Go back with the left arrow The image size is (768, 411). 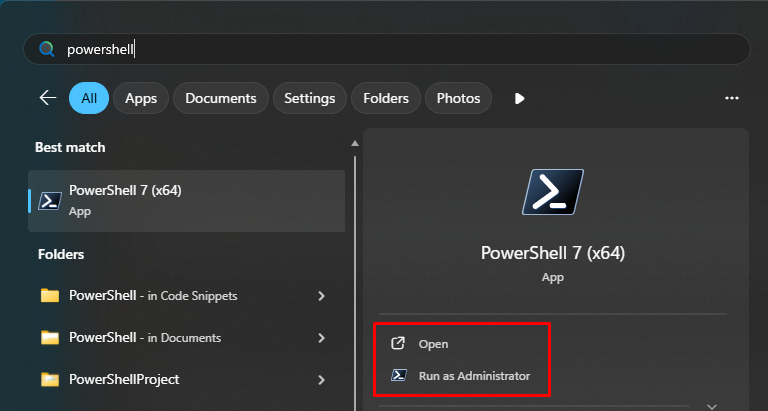(48, 98)
